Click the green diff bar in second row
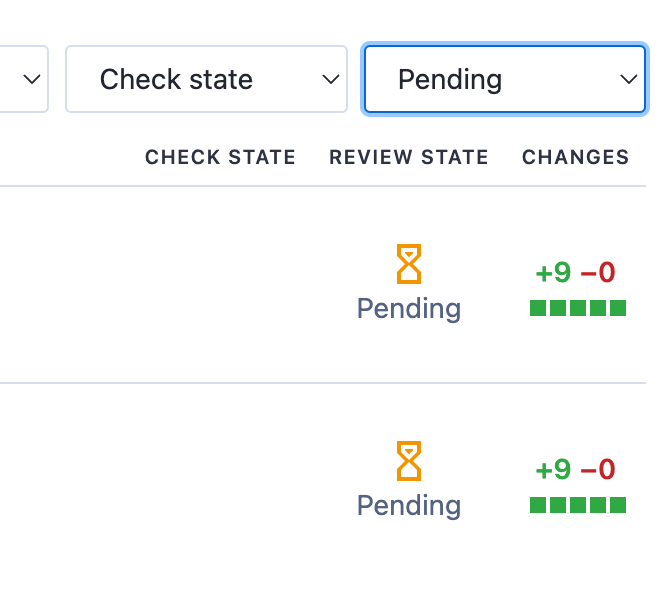 tap(578, 505)
